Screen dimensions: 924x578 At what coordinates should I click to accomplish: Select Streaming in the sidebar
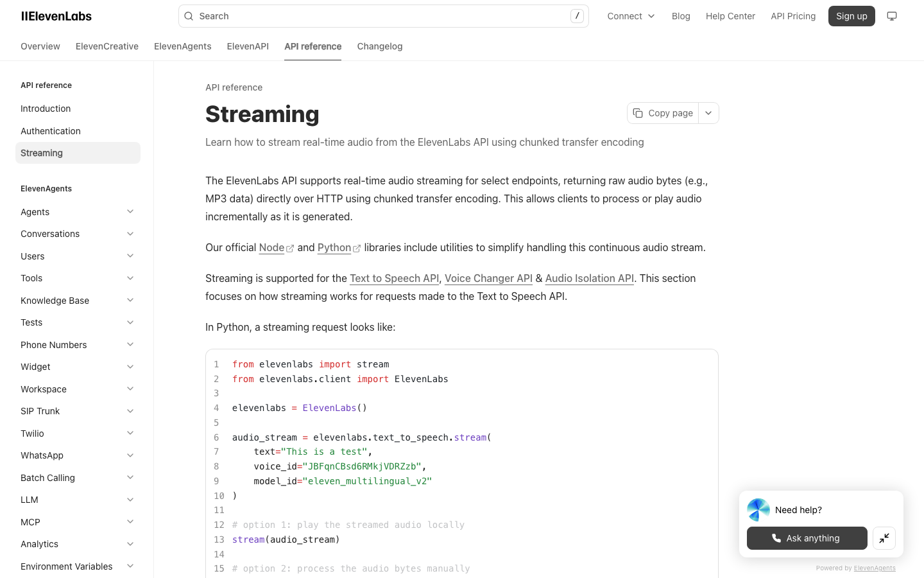[x=78, y=153]
